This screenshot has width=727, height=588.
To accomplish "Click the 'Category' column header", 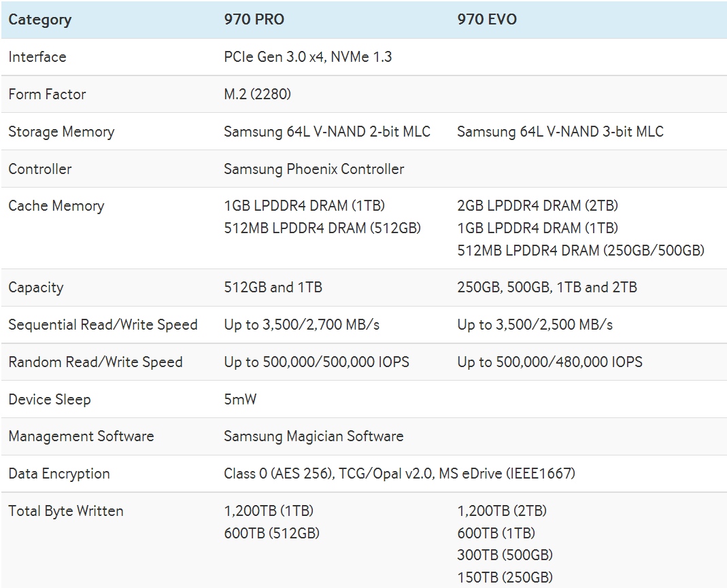I will [40, 20].
